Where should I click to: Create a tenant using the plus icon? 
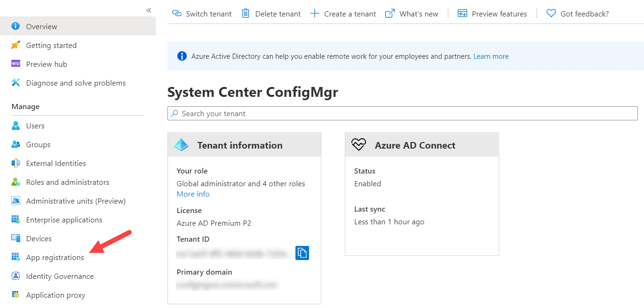314,14
